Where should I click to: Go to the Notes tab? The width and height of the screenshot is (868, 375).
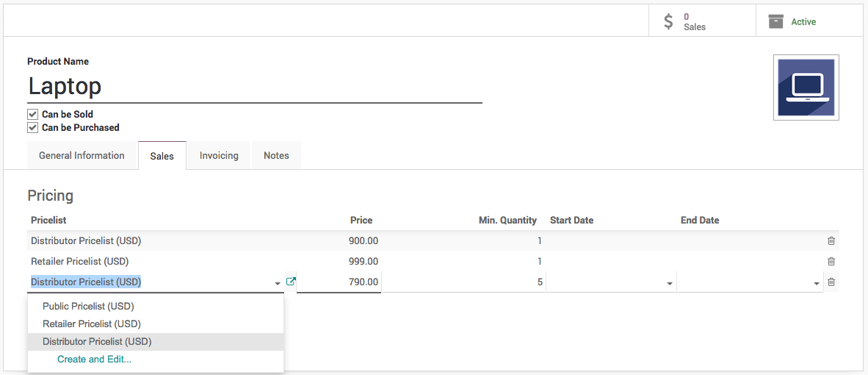coord(276,156)
